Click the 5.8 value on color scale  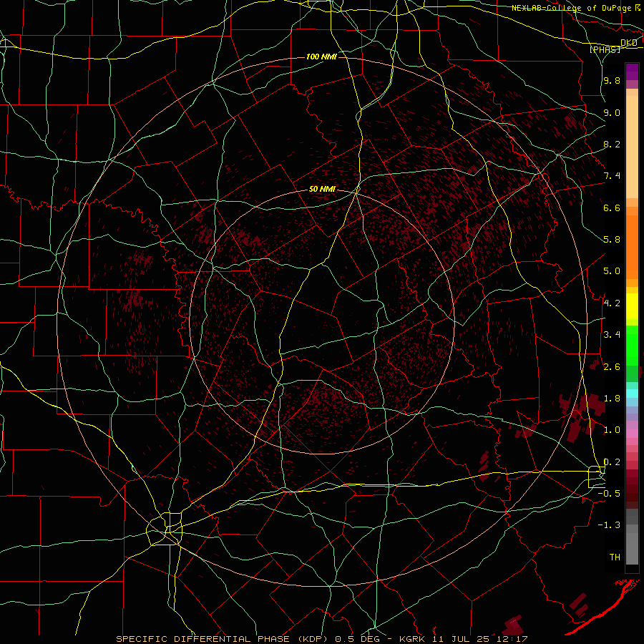coord(612,240)
